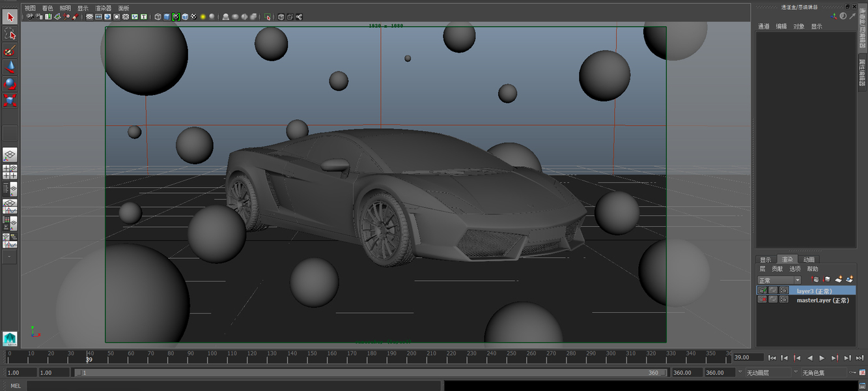Expand small arrow below layout icons
Screen dimensions: 868x391
10,257
